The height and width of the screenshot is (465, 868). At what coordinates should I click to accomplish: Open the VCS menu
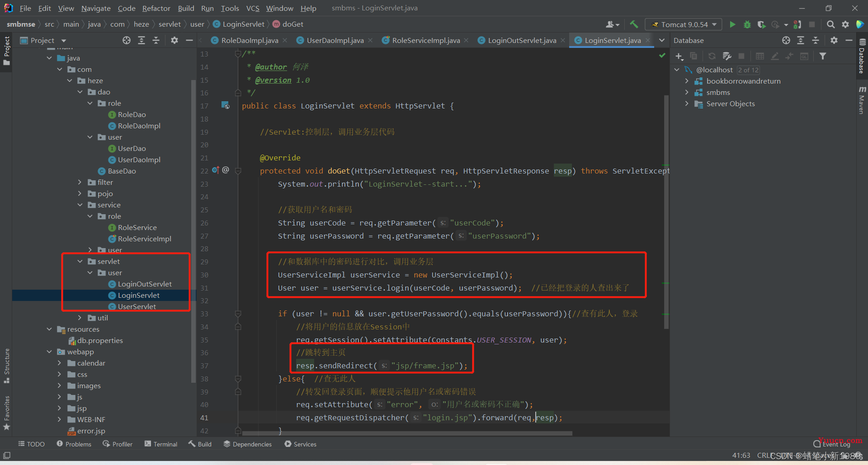(x=253, y=8)
